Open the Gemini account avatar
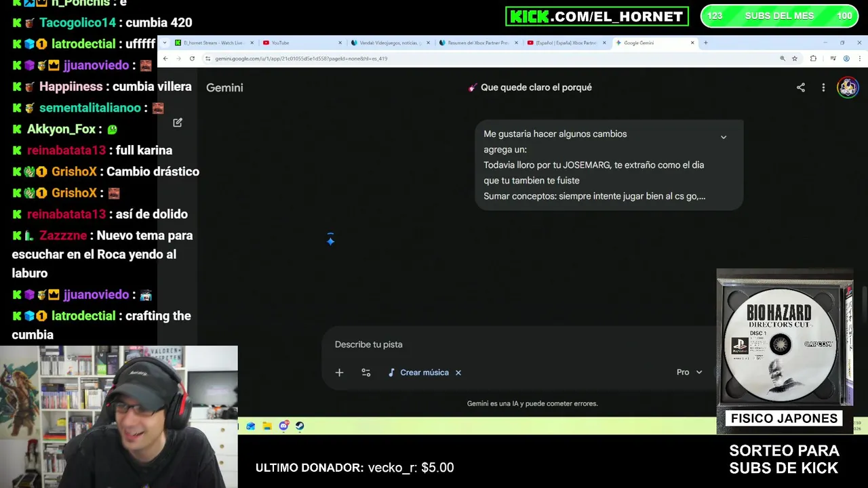Viewport: 868px width, 488px height. [848, 87]
